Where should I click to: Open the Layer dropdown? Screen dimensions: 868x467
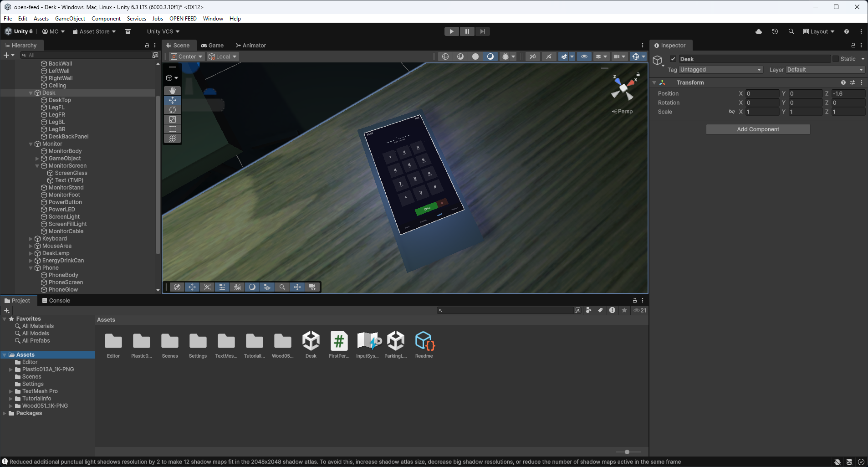825,70
